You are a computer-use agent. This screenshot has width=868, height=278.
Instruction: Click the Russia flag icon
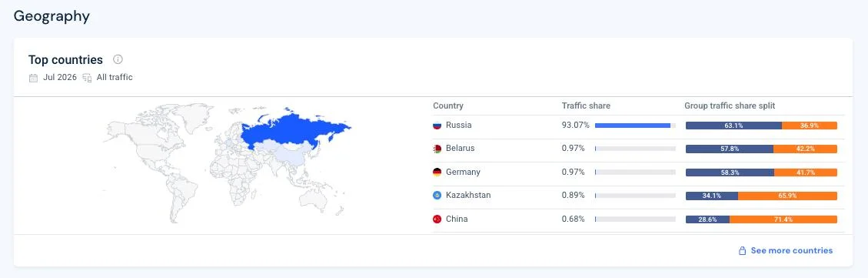(x=437, y=126)
